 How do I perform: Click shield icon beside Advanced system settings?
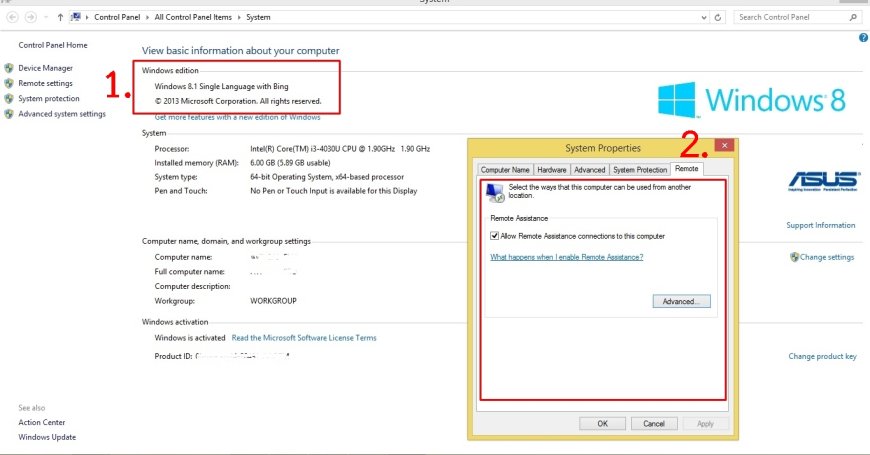point(9,114)
